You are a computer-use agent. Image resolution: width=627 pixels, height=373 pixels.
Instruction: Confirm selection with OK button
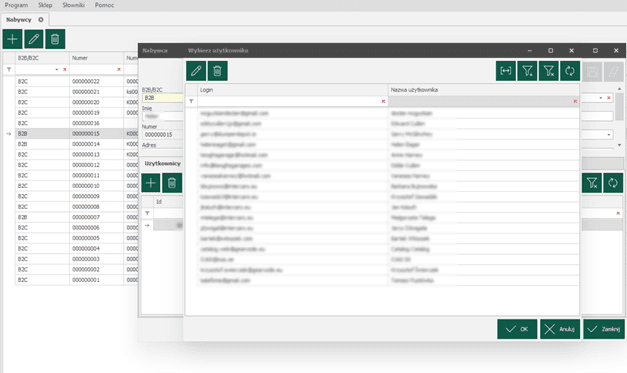point(517,329)
